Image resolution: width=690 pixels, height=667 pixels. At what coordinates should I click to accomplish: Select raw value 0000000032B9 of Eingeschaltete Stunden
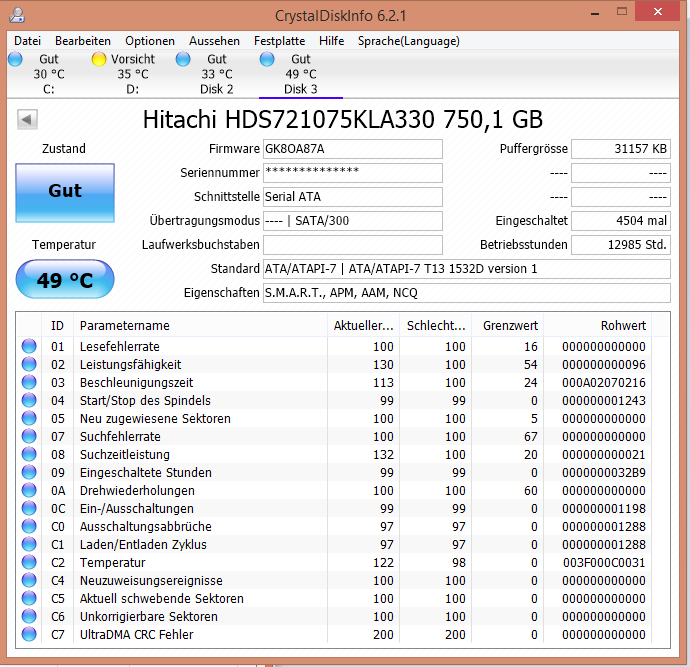pos(604,473)
